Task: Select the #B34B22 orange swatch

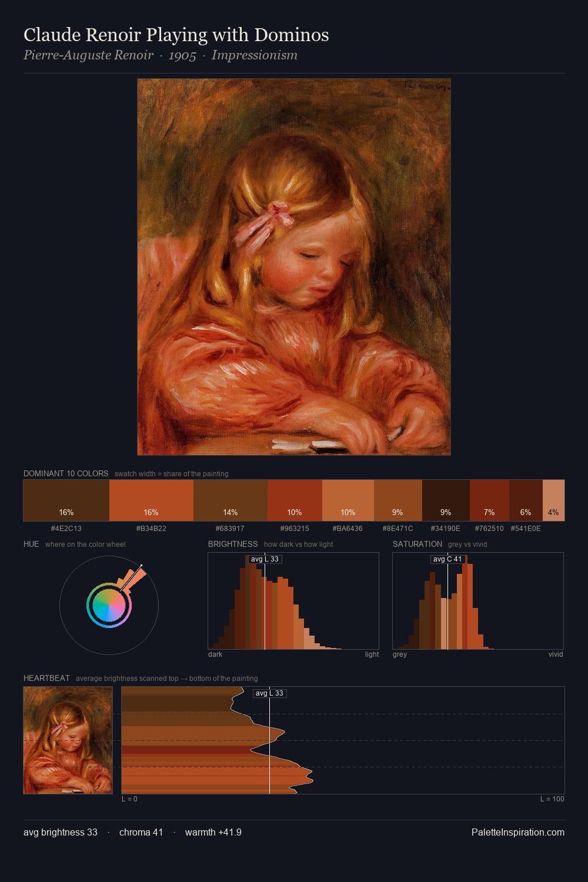Action: [151, 500]
